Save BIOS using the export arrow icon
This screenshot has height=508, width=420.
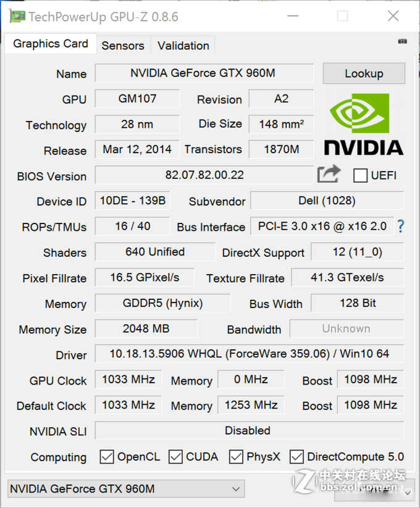329,175
